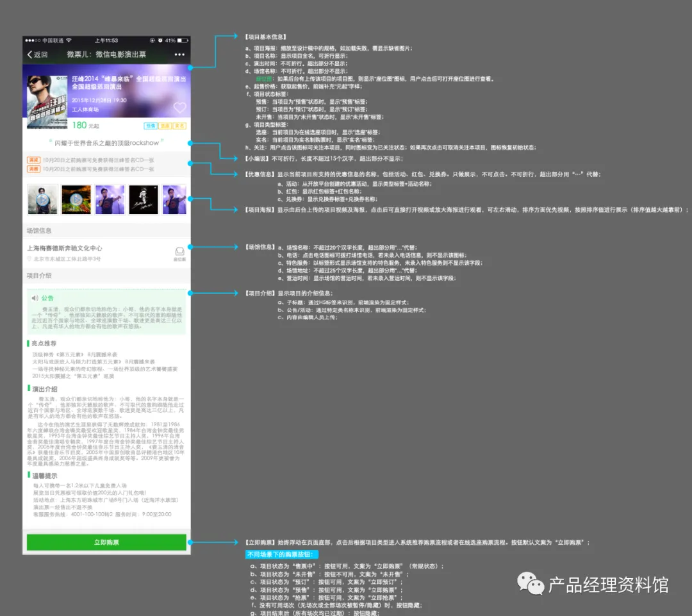692x616 pixels.
Task: Click the yellow 实名 tag
Action: pos(179,126)
